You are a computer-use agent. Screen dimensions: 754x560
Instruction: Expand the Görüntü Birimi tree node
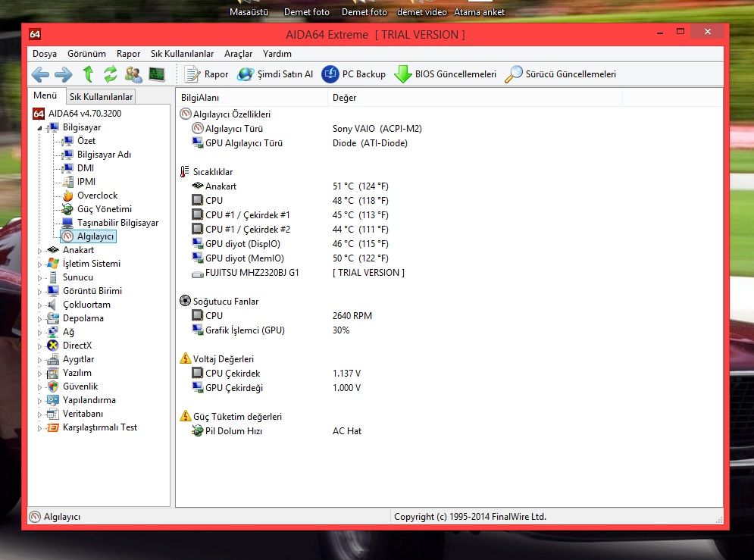click(x=40, y=291)
